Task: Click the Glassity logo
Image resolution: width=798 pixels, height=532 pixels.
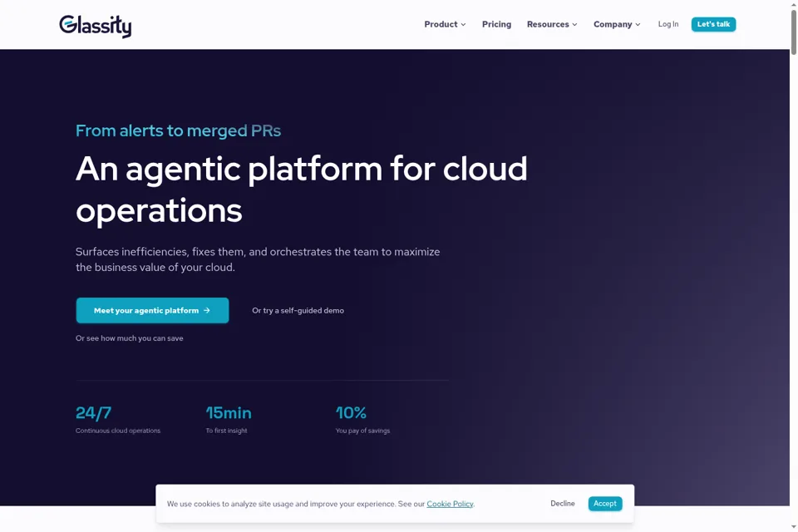Action: 95,26
